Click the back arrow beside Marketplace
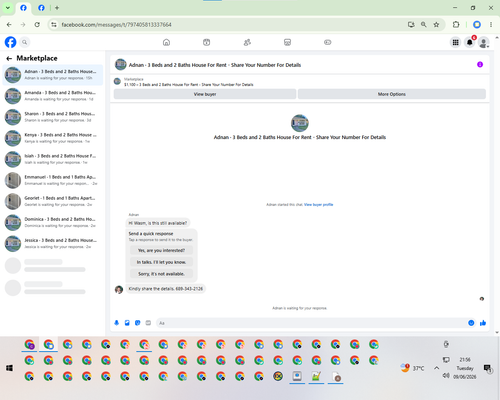Image resolution: width=500 pixels, height=400 pixels. click(9, 58)
